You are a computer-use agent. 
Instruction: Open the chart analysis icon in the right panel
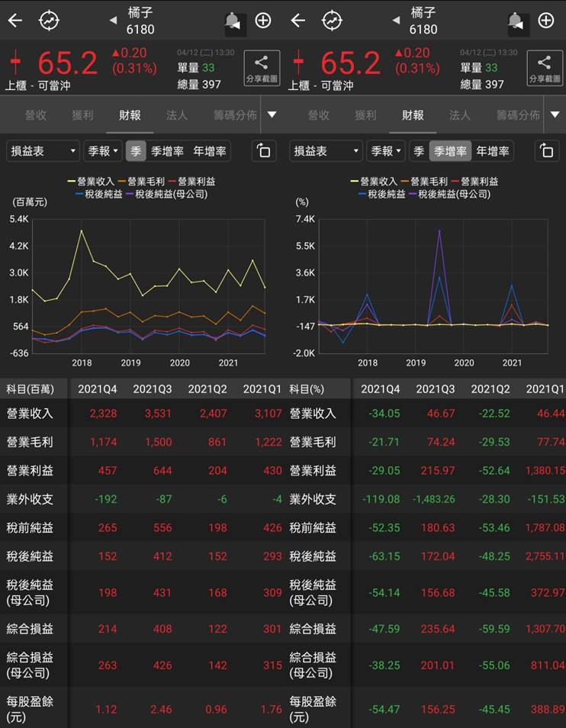pos(332,21)
